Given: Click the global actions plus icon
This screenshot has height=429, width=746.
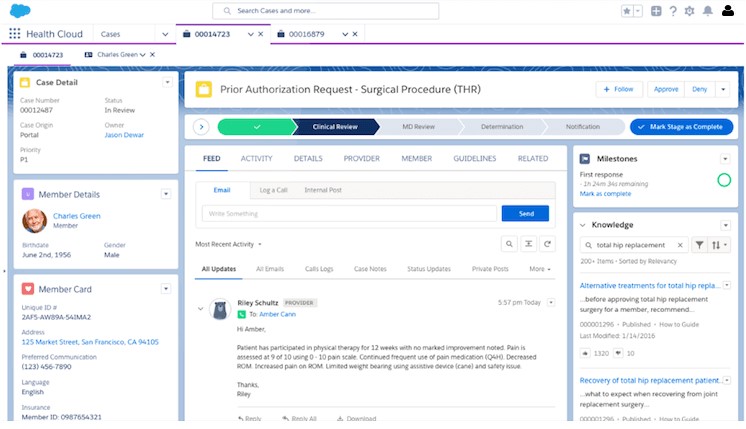Looking at the screenshot, I should pyautogui.click(x=656, y=11).
